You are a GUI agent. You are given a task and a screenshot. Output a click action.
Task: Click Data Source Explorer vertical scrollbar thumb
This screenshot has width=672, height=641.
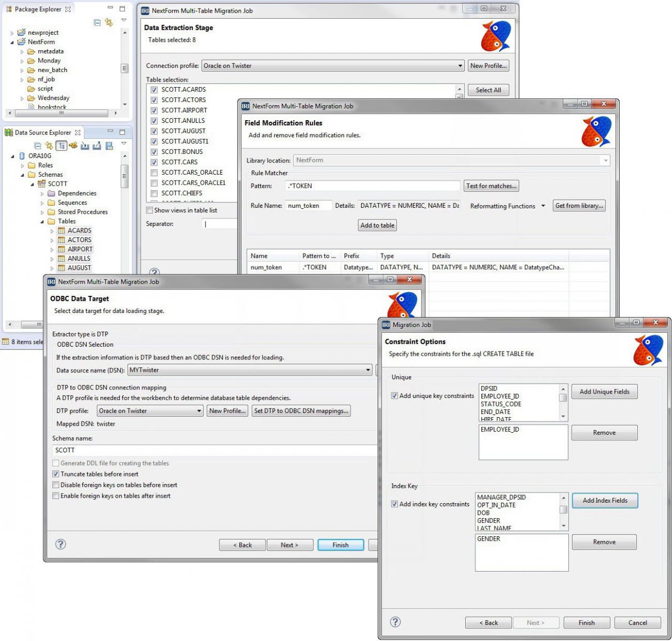click(x=125, y=176)
